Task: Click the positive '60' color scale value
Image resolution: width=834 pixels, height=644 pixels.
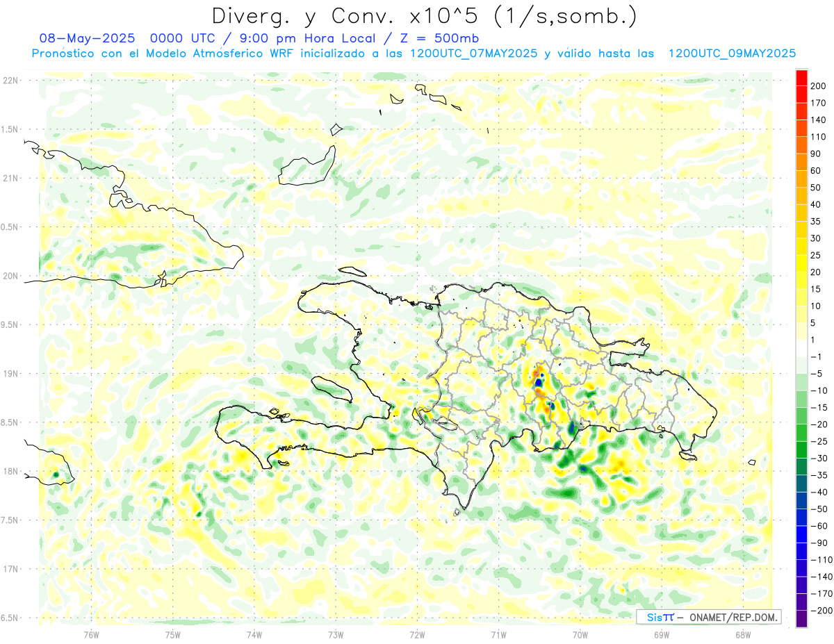Action: pos(815,171)
